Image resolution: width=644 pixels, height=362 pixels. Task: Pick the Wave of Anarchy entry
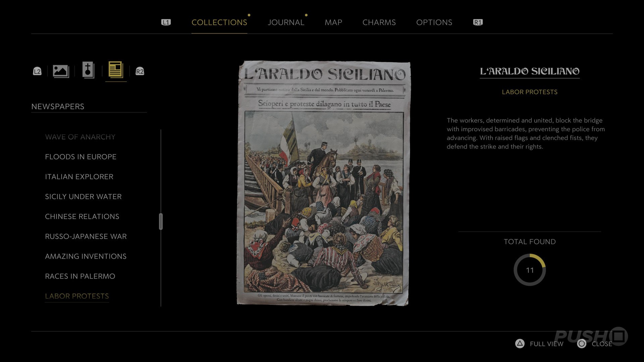pyautogui.click(x=80, y=137)
